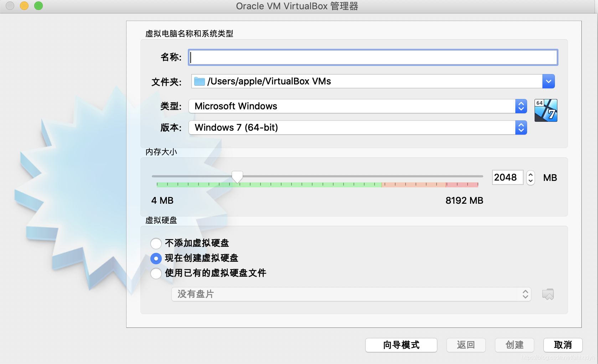Click the memory size slider handle
The image size is (598, 364).
[237, 177]
